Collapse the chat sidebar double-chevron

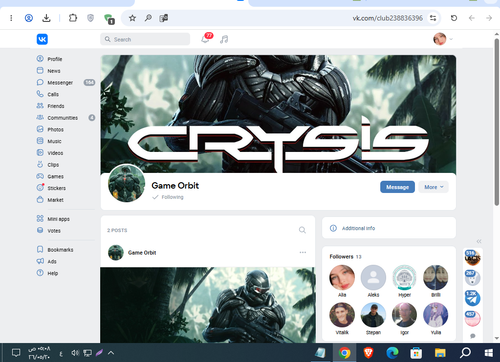click(x=479, y=241)
